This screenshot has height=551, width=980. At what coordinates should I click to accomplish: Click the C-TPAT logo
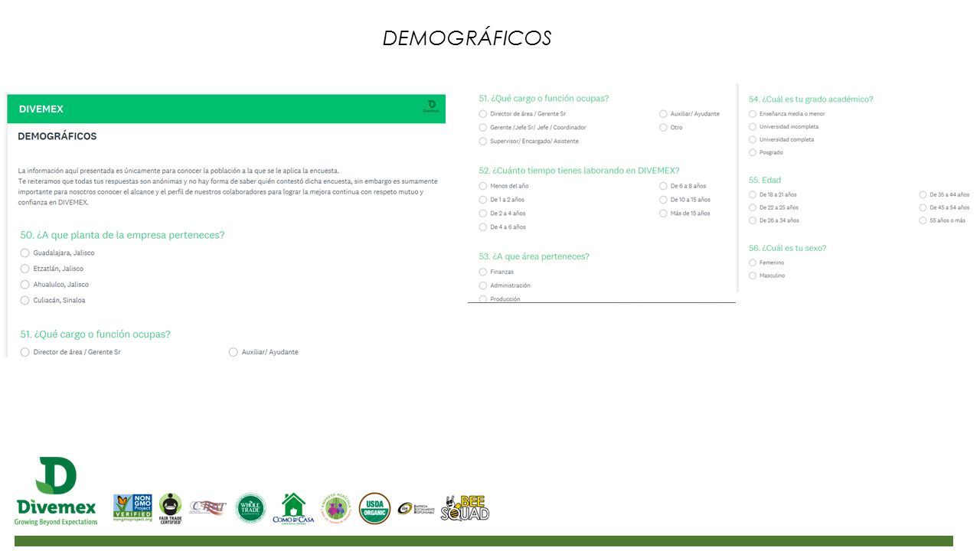click(x=208, y=507)
